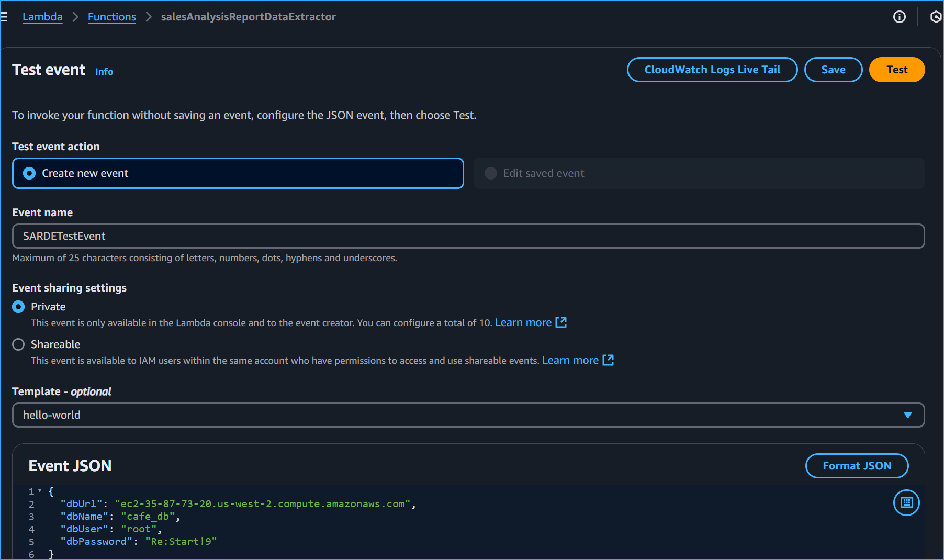
Task: Open CloudShell via the hexagon icon
Action: click(x=935, y=17)
